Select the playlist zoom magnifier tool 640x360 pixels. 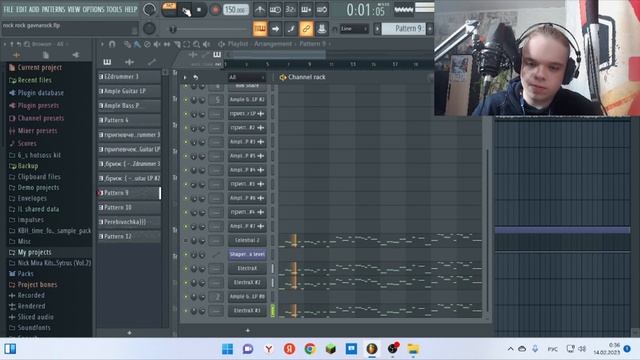[x=197, y=44]
